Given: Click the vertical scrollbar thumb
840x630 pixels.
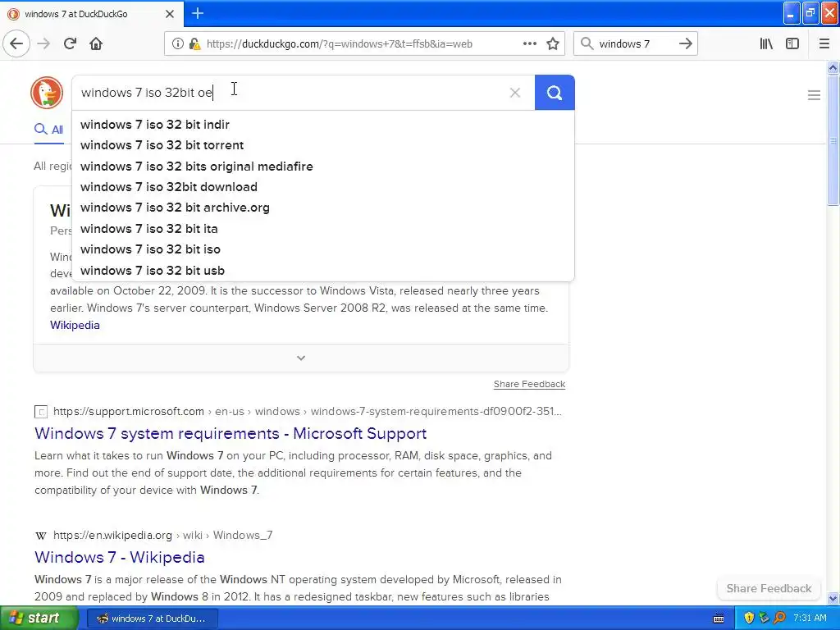Looking at the screenshot, I should [x=833, y=140].
